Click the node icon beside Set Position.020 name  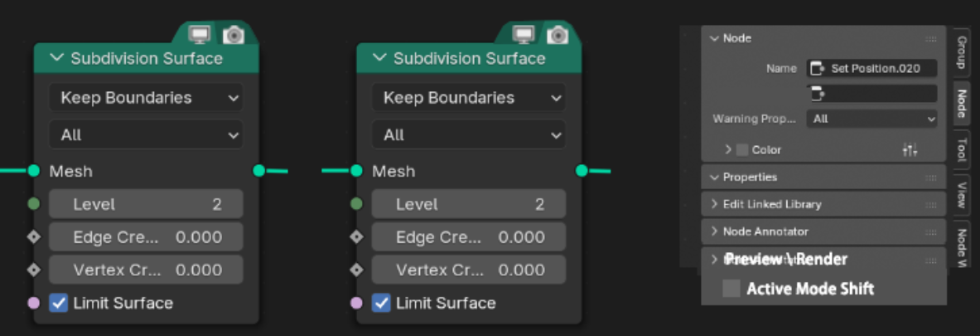[x=818, y=68]
